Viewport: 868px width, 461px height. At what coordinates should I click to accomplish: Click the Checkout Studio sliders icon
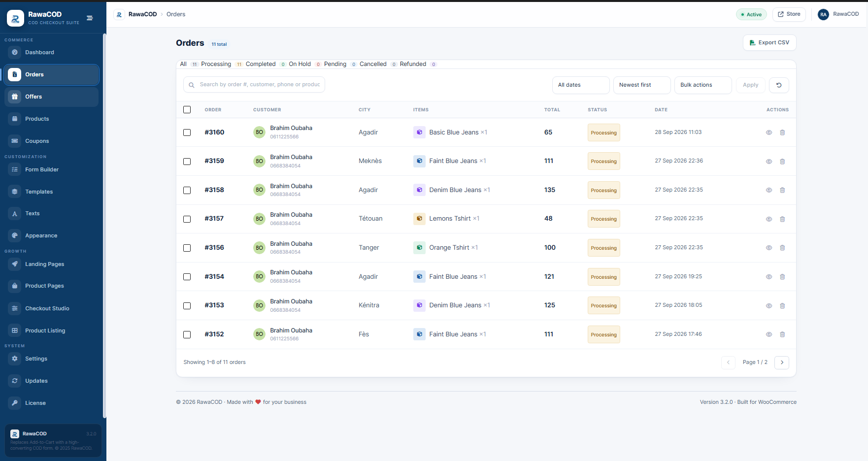coord(15,308)
